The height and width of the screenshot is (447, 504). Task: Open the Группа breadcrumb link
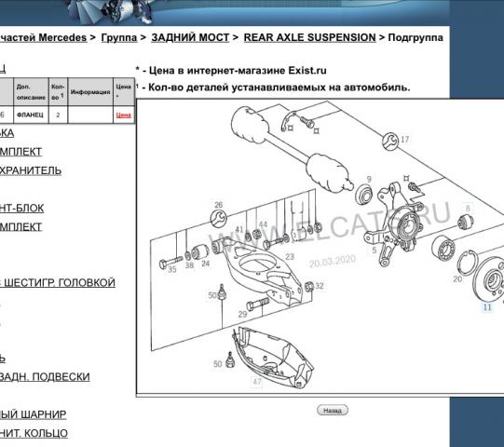(x=119, y=37)
